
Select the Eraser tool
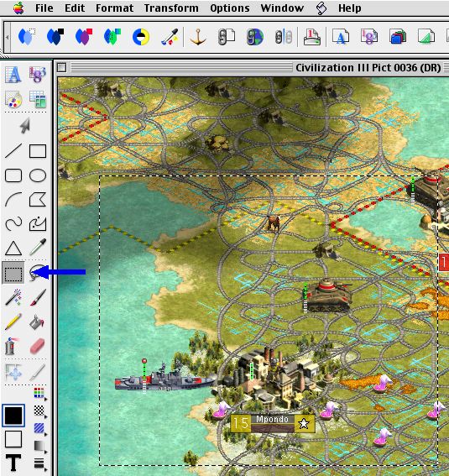click(x=38, y=346)
